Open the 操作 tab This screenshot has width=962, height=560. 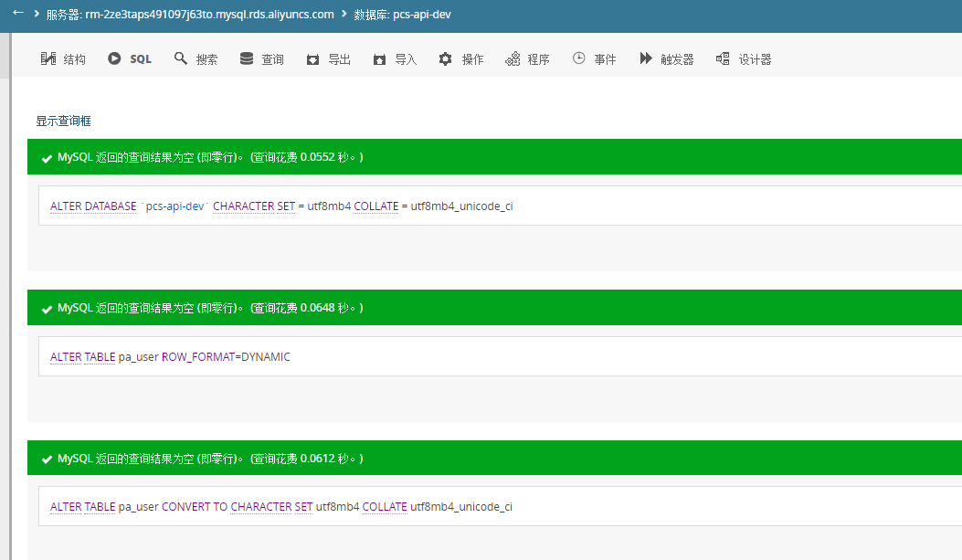[x=461, y=58]
